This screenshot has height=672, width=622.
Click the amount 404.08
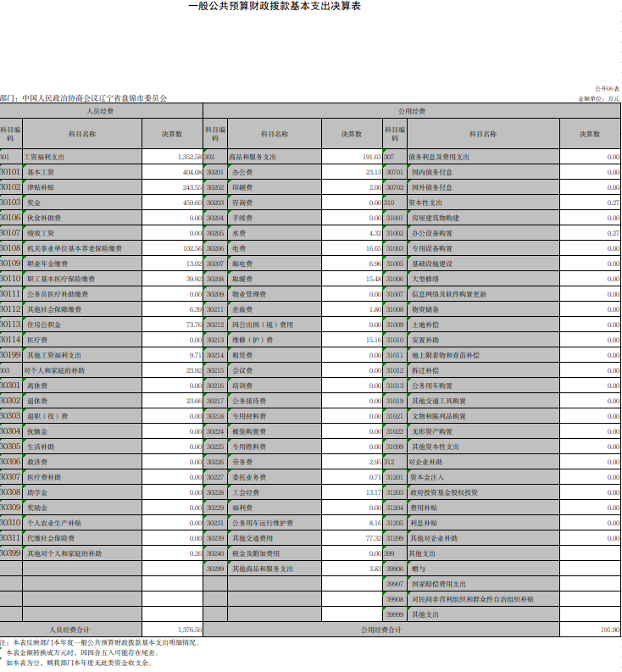192,172
